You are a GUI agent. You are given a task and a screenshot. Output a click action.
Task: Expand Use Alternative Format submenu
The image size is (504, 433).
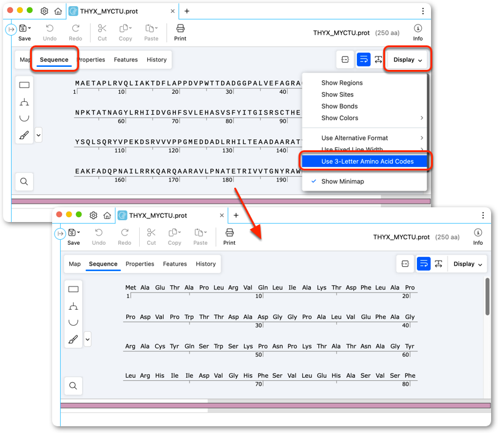point(364,138)
